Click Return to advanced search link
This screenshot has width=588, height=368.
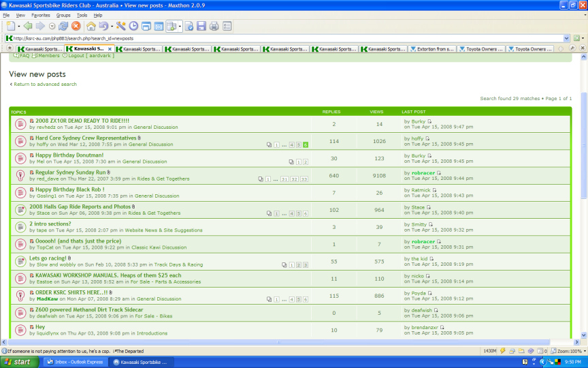(x=45, y=84)
